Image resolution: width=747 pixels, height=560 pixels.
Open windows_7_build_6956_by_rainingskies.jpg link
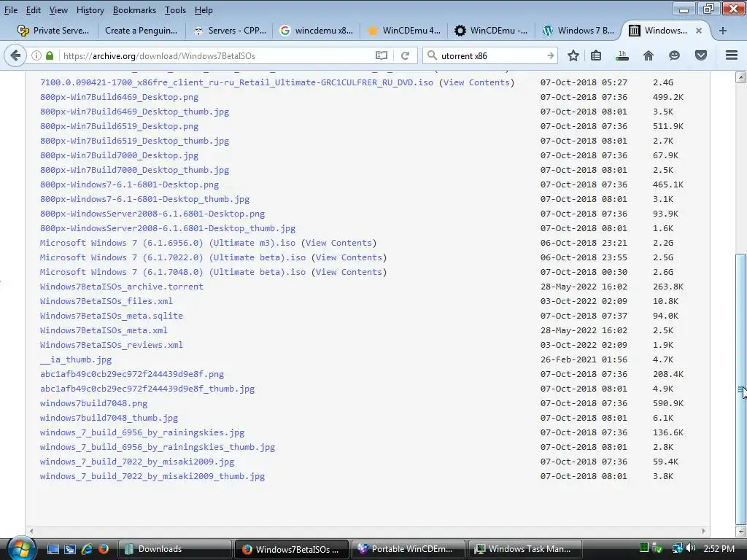pos(142,432)
